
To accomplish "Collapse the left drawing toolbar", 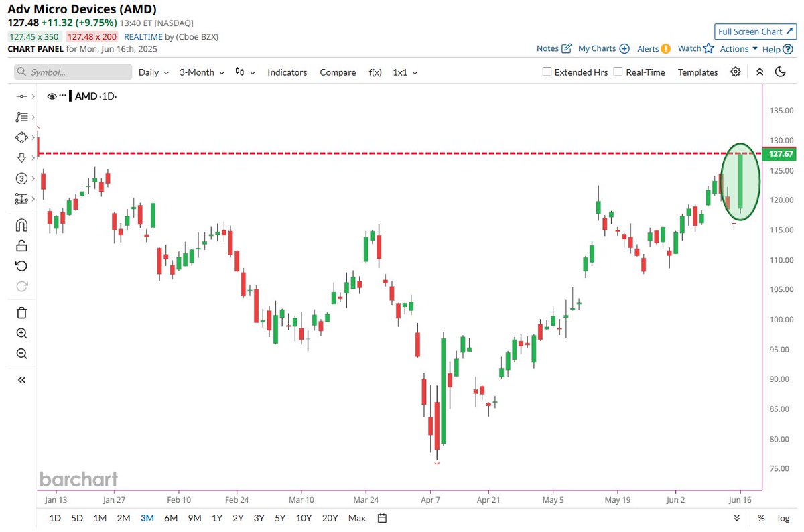I will pos(21,380).
